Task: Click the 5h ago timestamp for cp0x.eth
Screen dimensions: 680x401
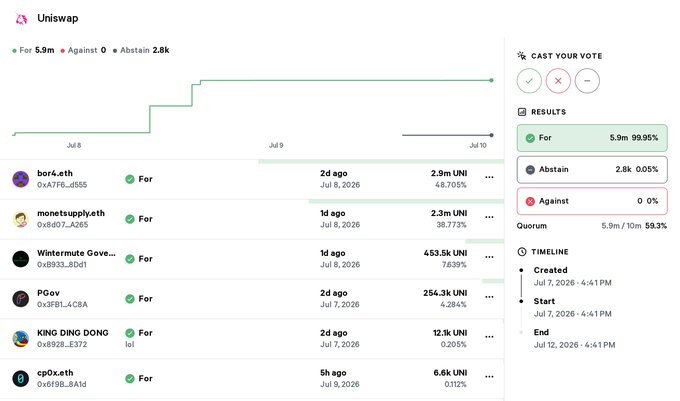Action: pyautogui.click(x=333, y=372)
